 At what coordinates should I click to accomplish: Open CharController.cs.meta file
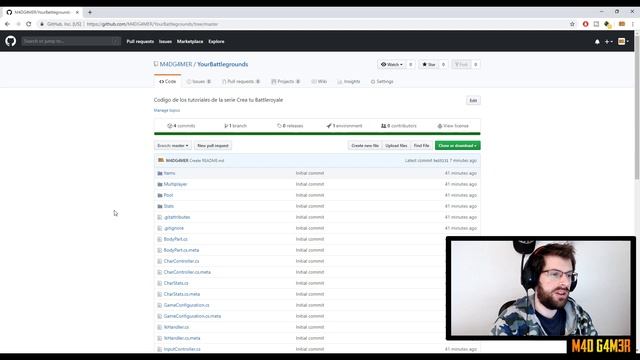(x=187, y=273)
